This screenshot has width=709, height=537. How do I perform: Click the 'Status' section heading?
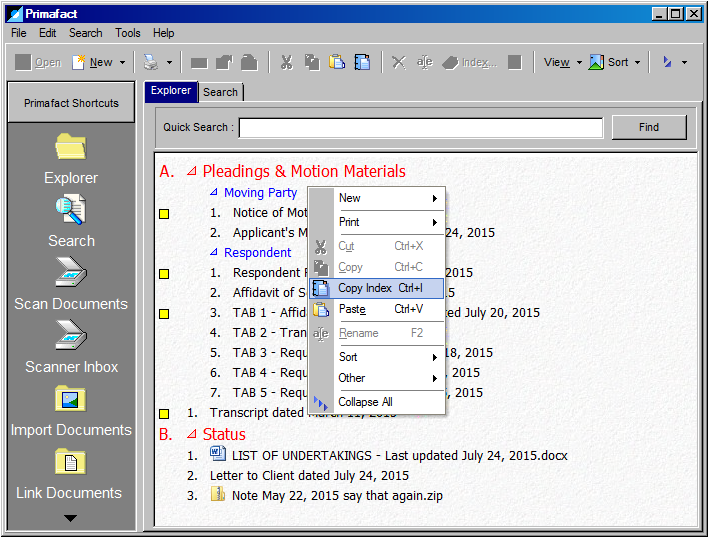[224, 434]
